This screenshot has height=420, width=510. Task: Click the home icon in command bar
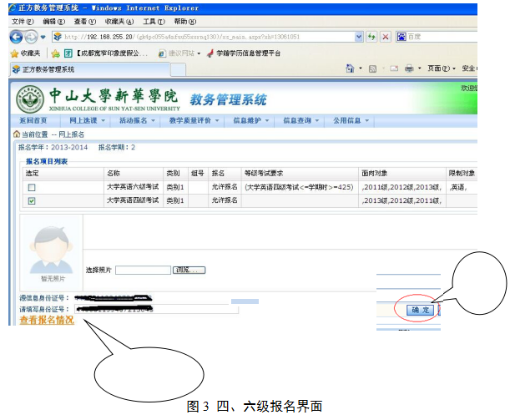(x=351, y=68)
